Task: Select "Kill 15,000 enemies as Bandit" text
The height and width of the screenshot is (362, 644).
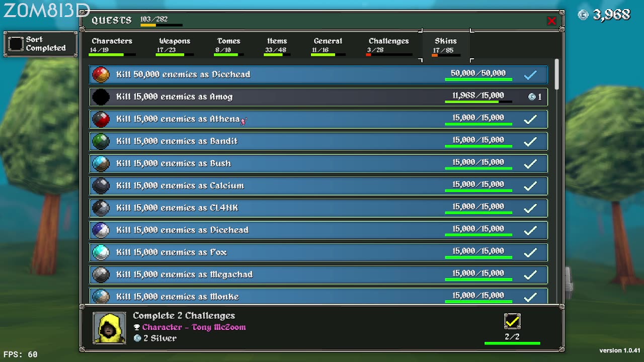Action: pos(177,141)
